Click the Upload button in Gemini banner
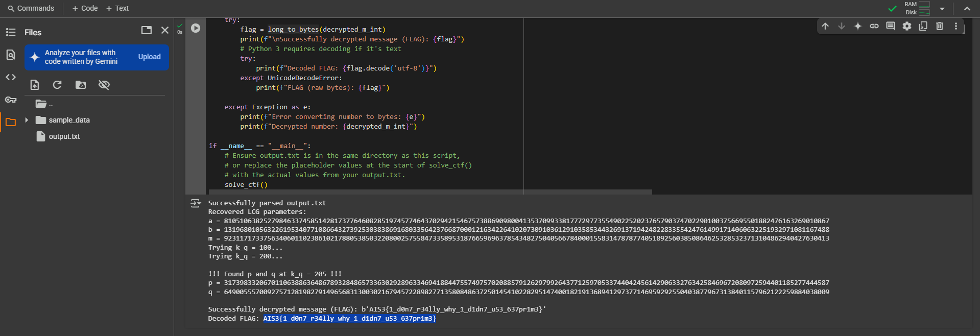Image resolution: width=980 pixels, height=336 pixels. (149, 57)
